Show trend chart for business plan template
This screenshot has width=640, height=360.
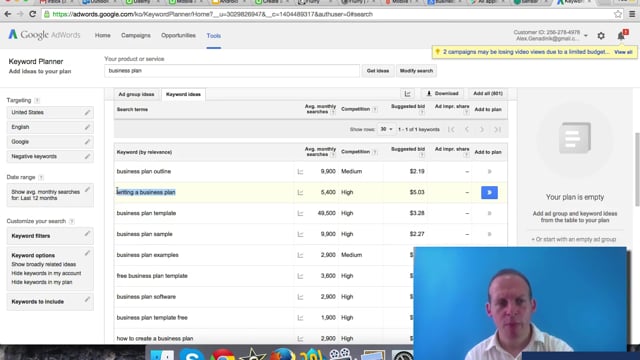[x=300, y=213]
